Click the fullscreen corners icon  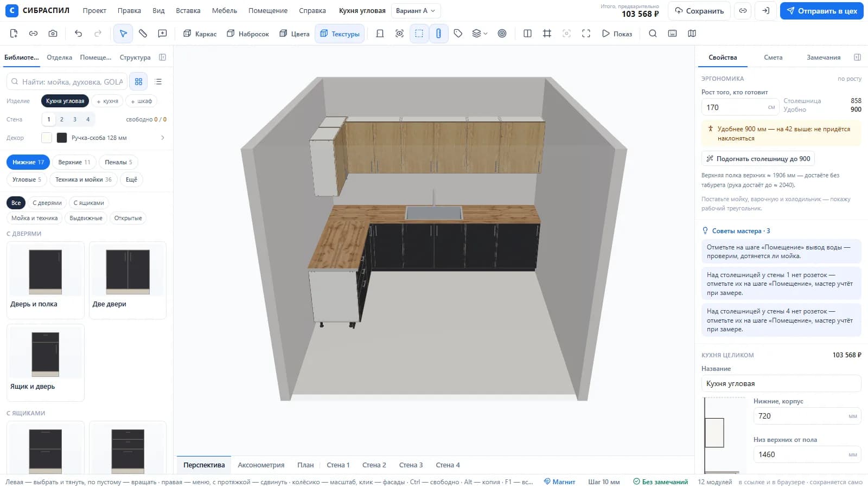click(x=586, y=34)
